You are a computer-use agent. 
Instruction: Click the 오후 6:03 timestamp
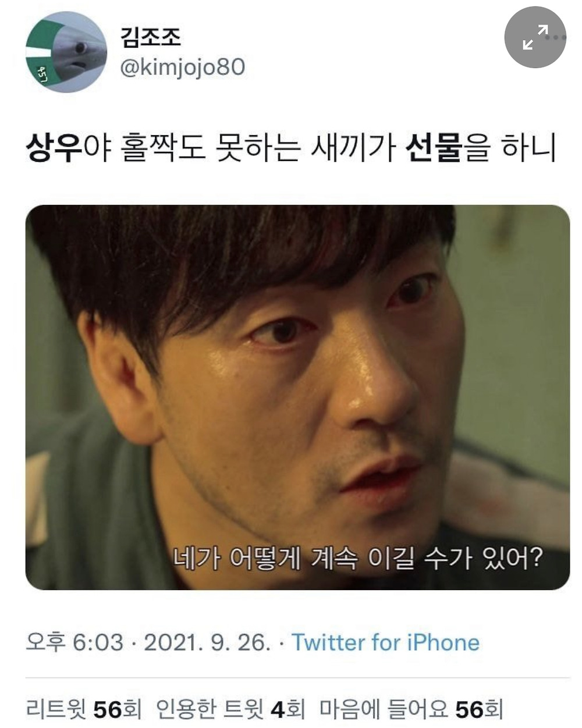pyautogui.click(x=75, y=642)
